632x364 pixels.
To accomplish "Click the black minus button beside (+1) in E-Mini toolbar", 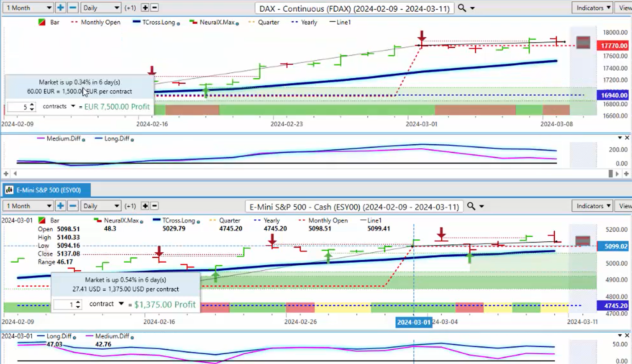I will [x=155, y=206].
